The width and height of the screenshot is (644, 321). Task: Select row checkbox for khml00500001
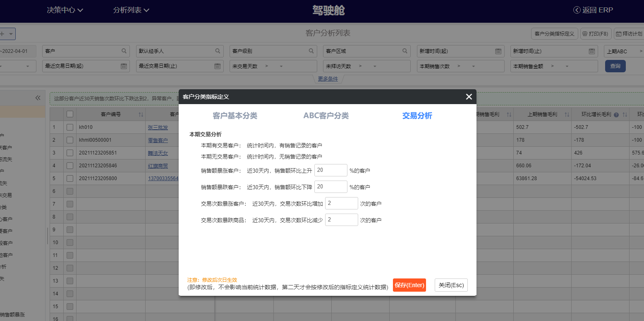coord(70,140)
